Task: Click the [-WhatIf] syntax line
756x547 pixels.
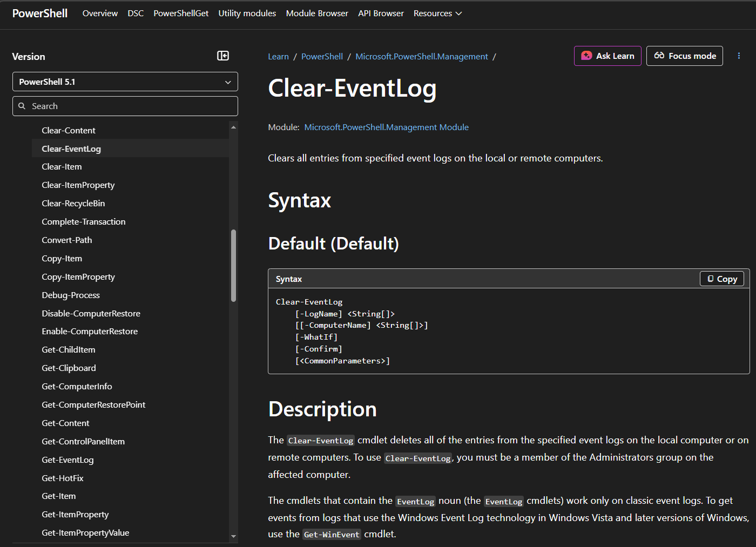Action: [316, 337]
